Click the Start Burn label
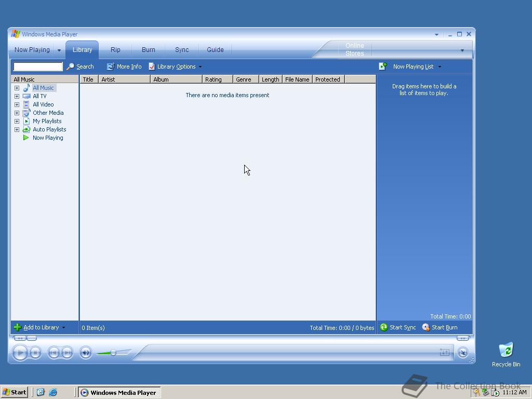The image size is (532, 399). coord(445,327)
